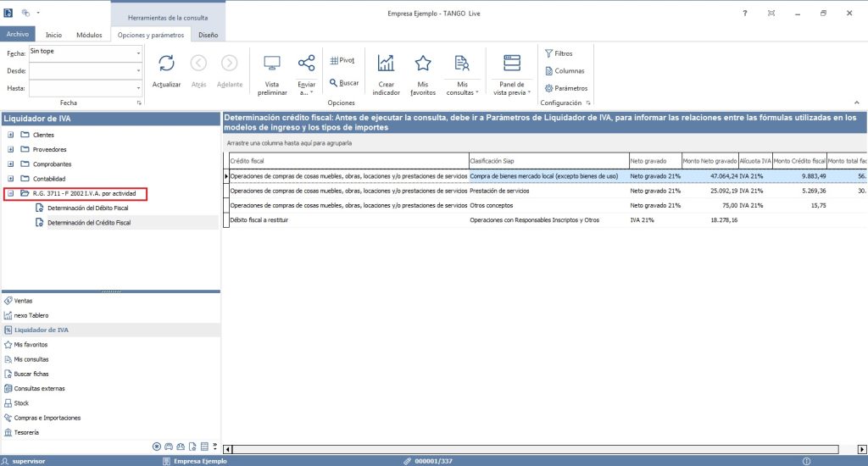Expand the Contabilidad folder in tree

point(10,178)
